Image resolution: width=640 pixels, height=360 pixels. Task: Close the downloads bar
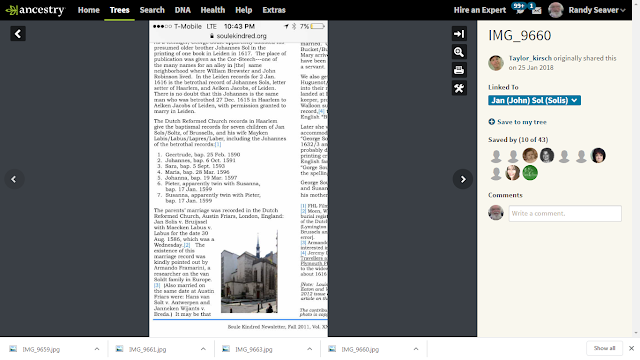pos(631,349)
